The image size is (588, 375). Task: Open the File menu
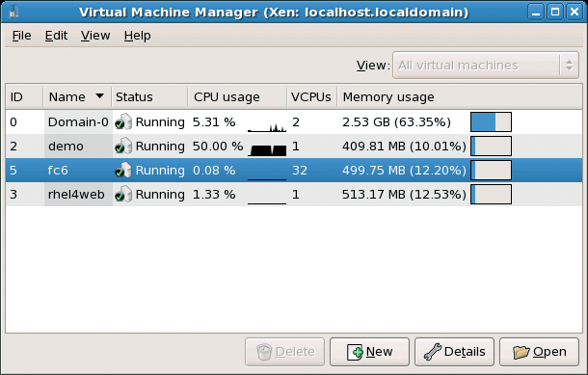pyautogui.click(x=22, y=36)
